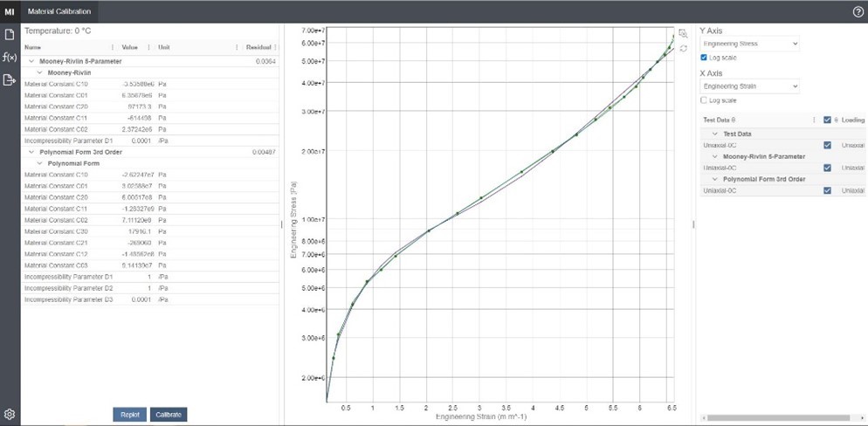The width and height of the screenshot is (868, 426).
Task: Select the Material Calibration tab
Action: tap(59, 11)
